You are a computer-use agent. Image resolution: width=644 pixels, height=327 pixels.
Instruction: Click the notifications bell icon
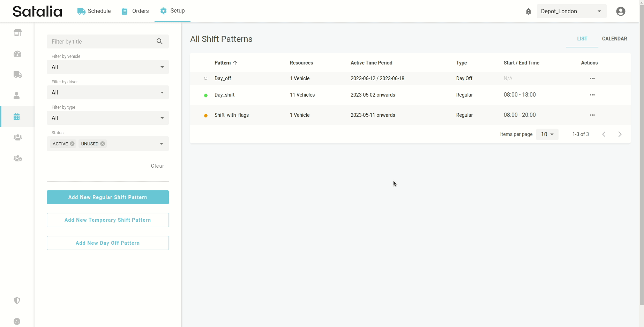pos(528,12)
